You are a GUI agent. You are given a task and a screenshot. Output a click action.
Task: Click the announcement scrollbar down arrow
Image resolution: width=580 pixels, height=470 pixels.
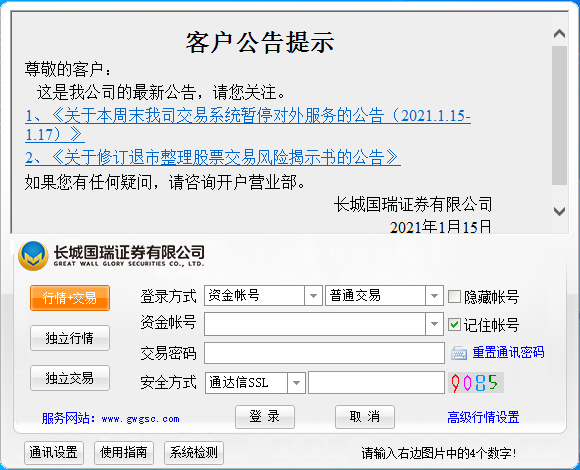[559, 211]
